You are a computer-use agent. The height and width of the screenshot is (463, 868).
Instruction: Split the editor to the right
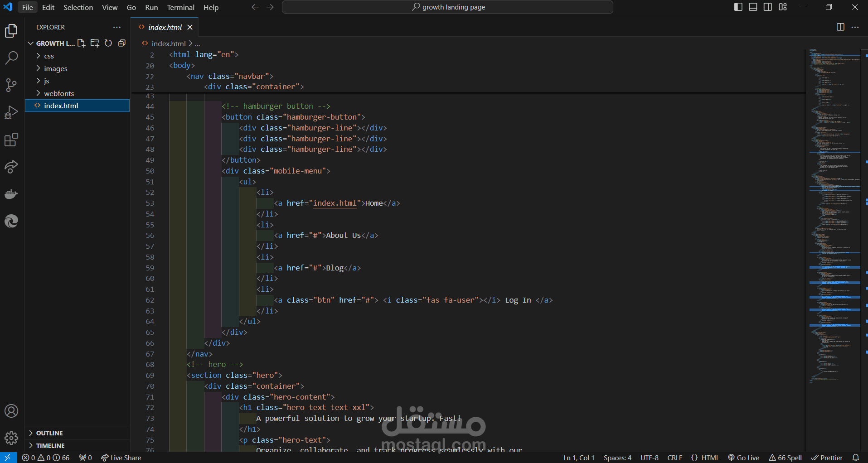coord(840,27)
